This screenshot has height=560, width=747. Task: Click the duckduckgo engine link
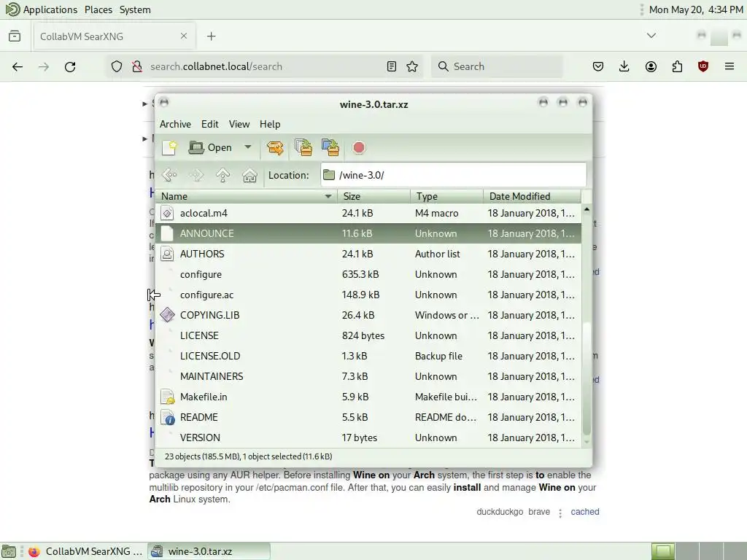coord(499,512)
